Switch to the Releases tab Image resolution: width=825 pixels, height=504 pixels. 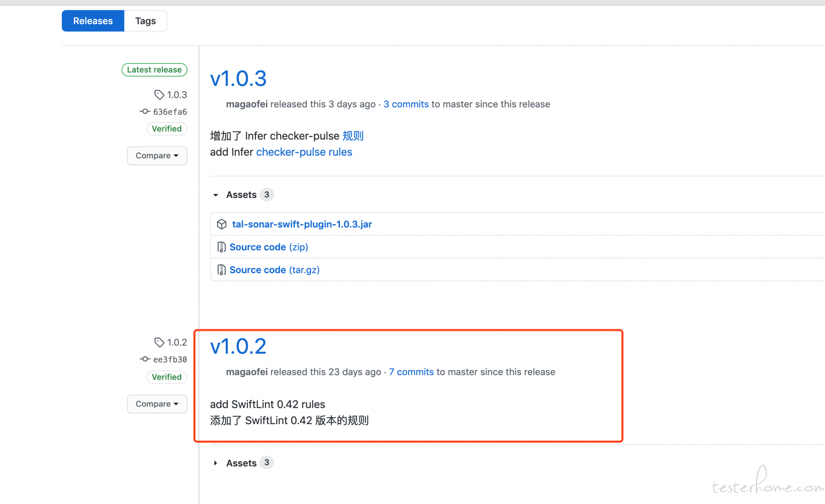[93, 21]
